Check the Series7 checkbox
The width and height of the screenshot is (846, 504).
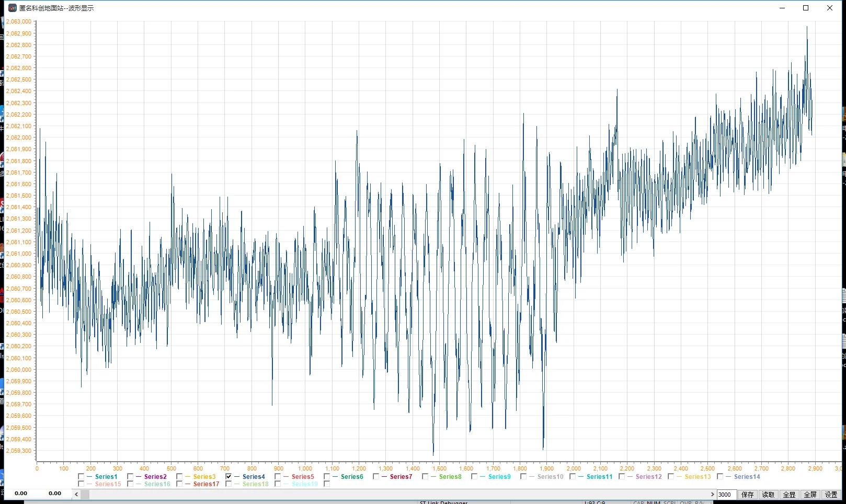pyautogui.click(x=376, y=477)
